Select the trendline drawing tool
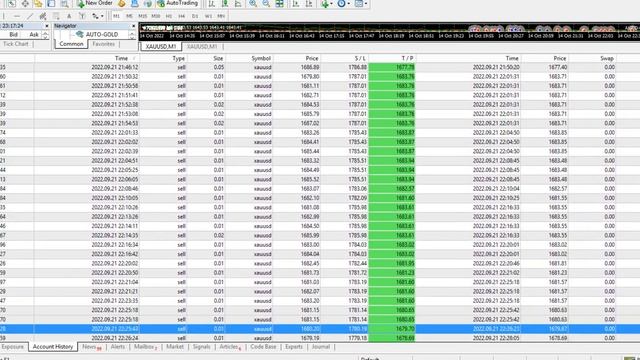This screenshot has height=360, width=640. [x=30, y=16]
